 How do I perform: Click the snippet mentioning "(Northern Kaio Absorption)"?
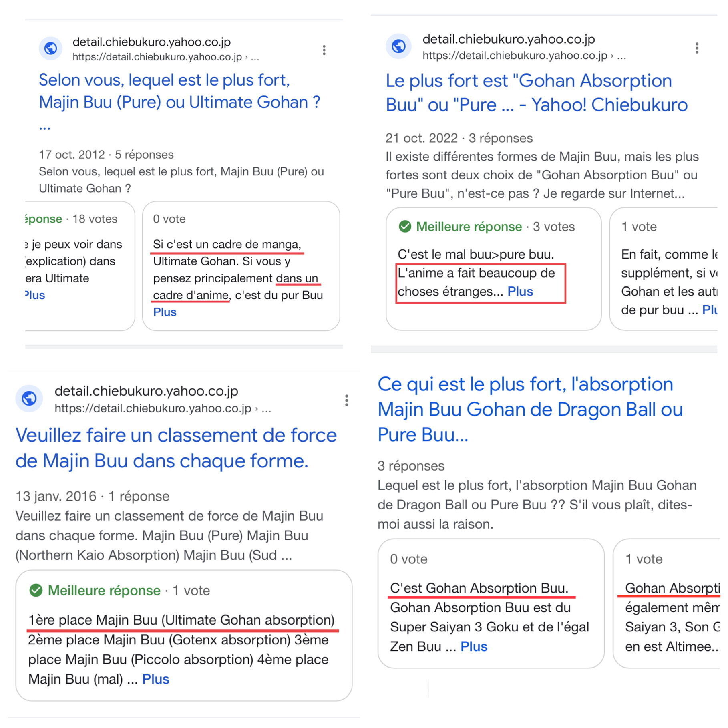coord(169,535)
